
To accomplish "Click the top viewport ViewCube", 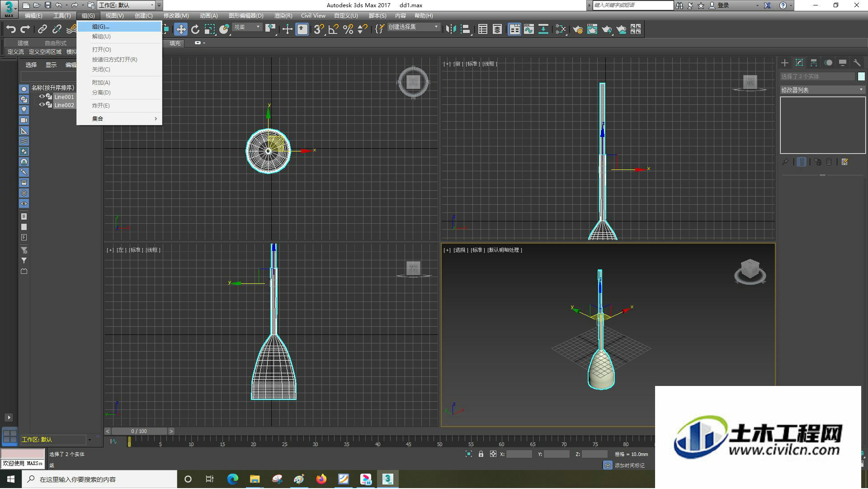I will click(413, 82).
